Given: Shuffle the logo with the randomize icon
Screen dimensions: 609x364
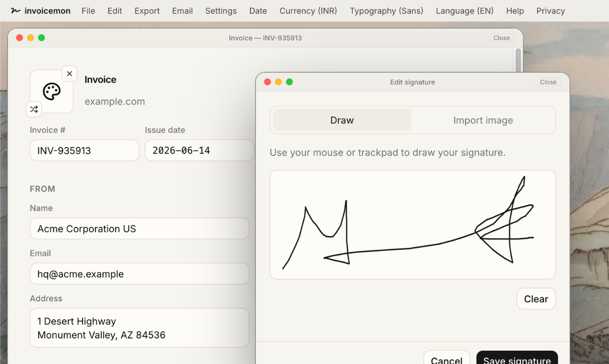Looking at the screenshot, I should tap(34, 109).
